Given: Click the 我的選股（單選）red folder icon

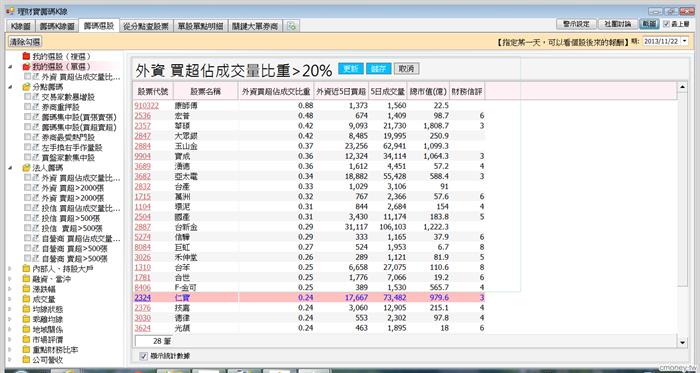Looking at the screenshot, I should [26, 66].
